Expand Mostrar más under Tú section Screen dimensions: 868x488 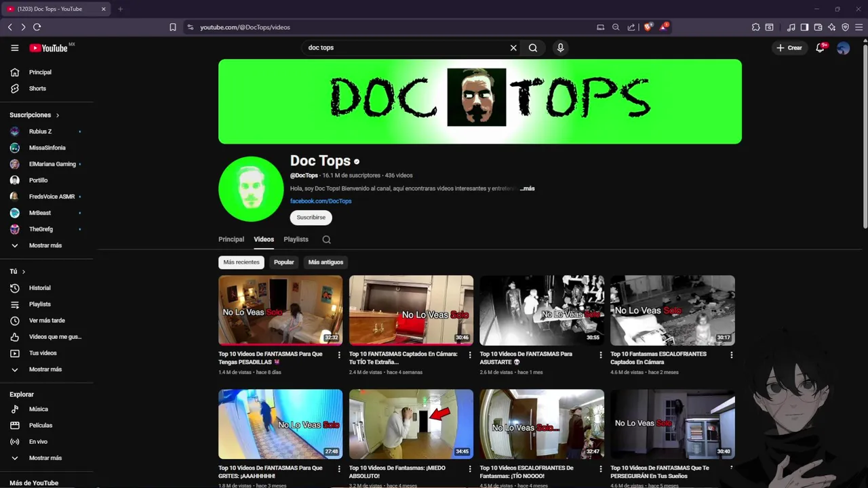click(x=46, y=369)
